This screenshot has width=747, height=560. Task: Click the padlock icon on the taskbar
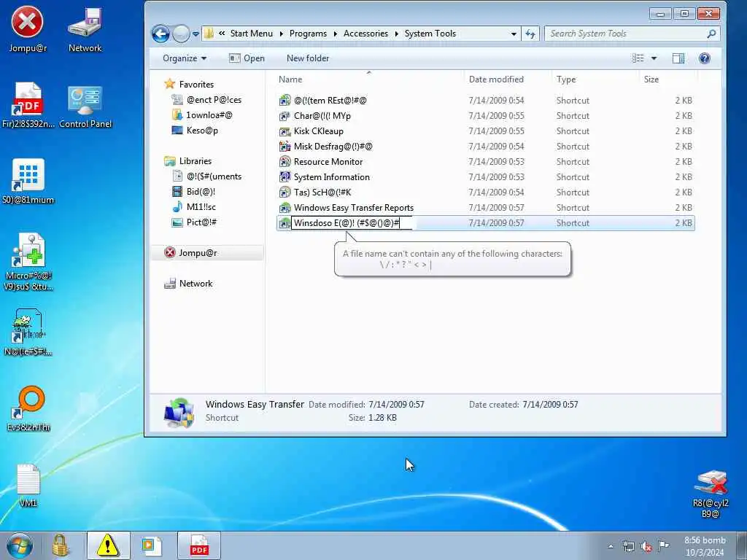pyautogui.click(x=61, y=545)
